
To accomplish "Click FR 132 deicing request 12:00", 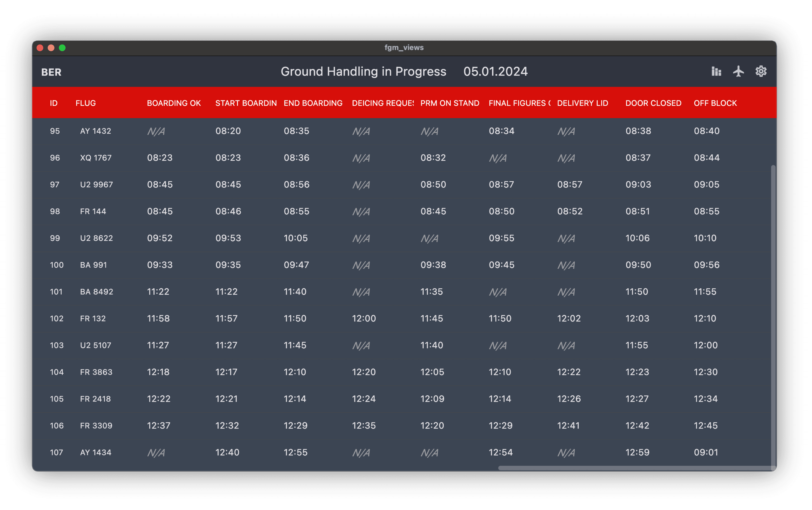I will pos(364,318).
